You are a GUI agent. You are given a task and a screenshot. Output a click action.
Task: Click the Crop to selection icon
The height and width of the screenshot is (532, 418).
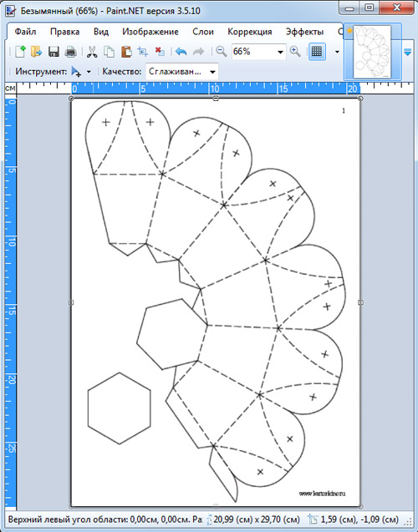(x=143, y=52)
